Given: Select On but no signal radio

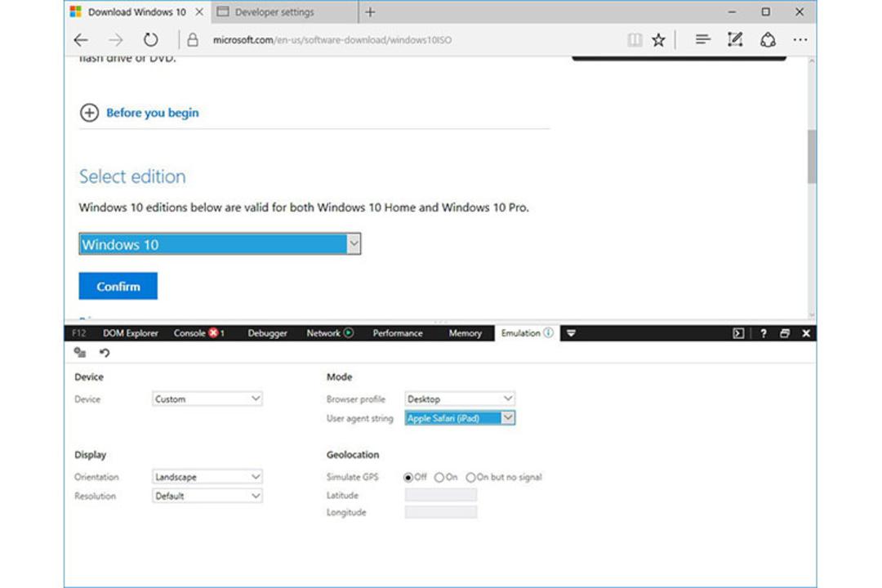Looking at the screenshot, I should tap(470, 477).
